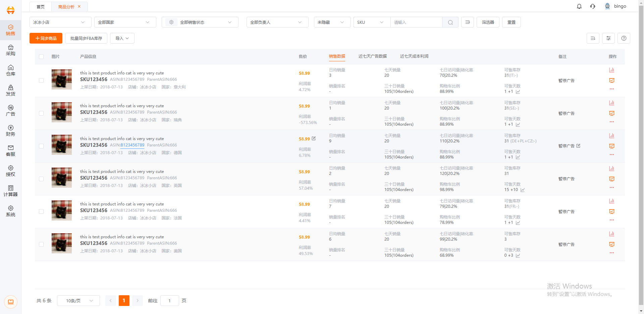Tick the checkbox for the 美国 product row
644x314 pixels.
click(41, 244)
